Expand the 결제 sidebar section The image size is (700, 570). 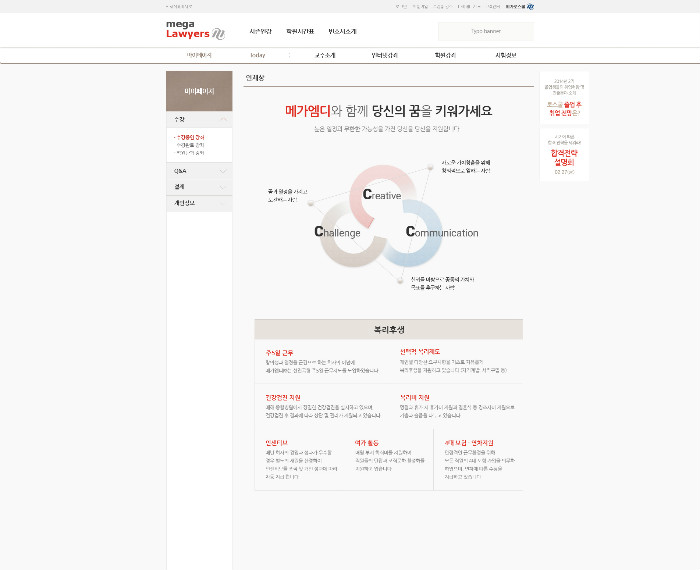pos(199,187)
